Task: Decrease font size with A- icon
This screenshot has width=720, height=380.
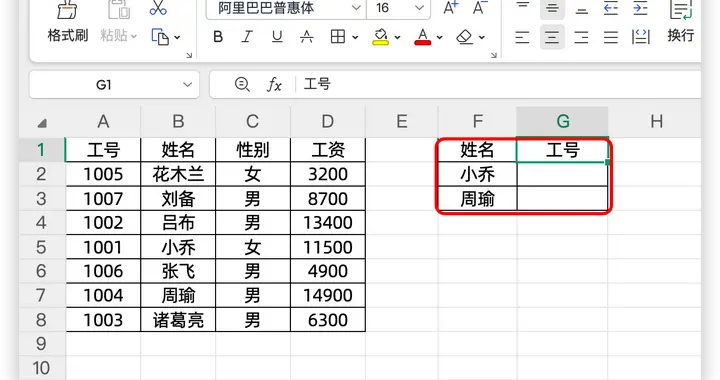Action: coord(480,8)
